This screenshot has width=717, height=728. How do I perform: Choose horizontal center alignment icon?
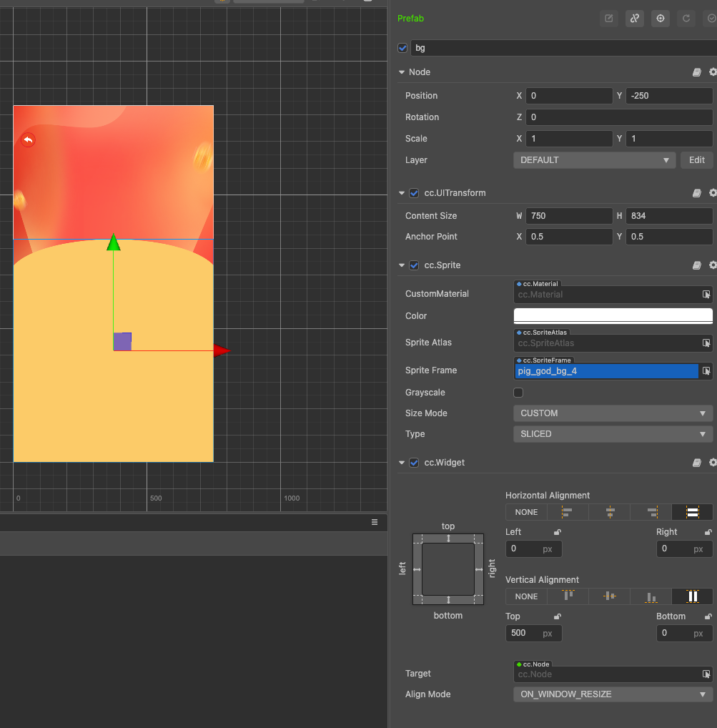tap(610, 512)
